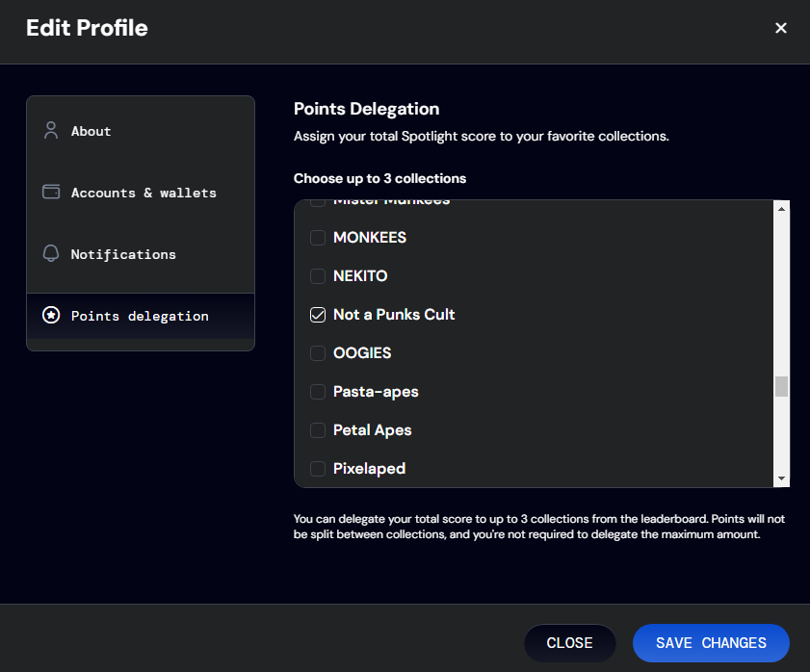Click the collection list scrollbar thumb

point(781,386)
